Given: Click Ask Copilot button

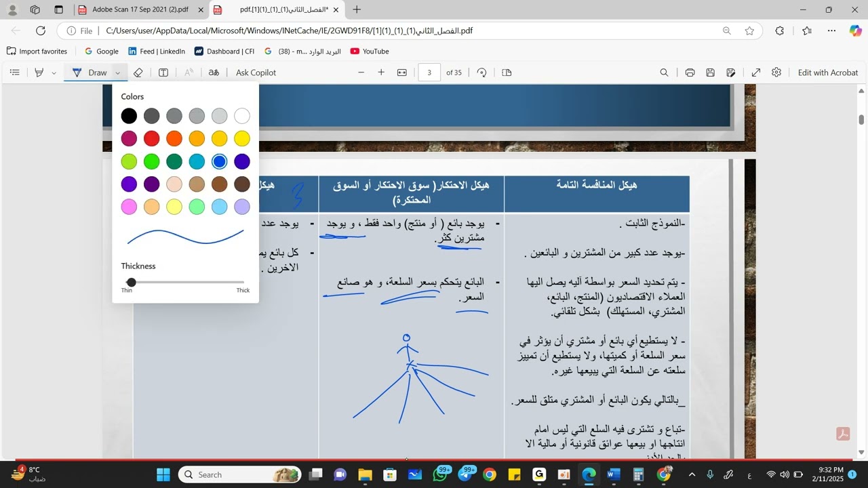Looking at the screenshot, I should coord(256,73).
